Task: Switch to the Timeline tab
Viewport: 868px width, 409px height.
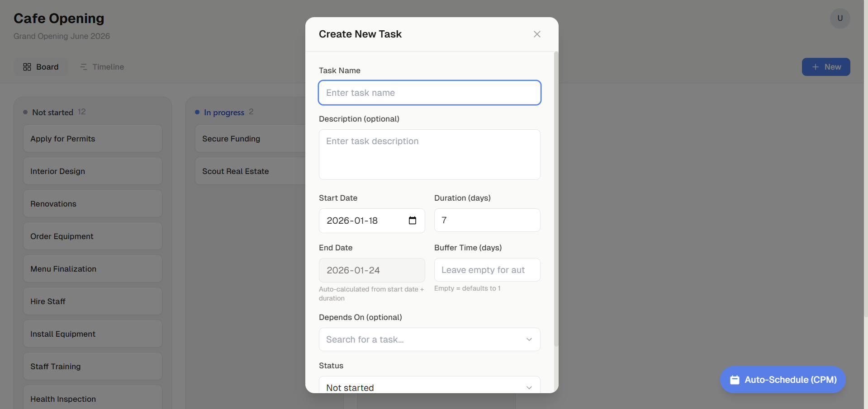Action: (102, 67)
